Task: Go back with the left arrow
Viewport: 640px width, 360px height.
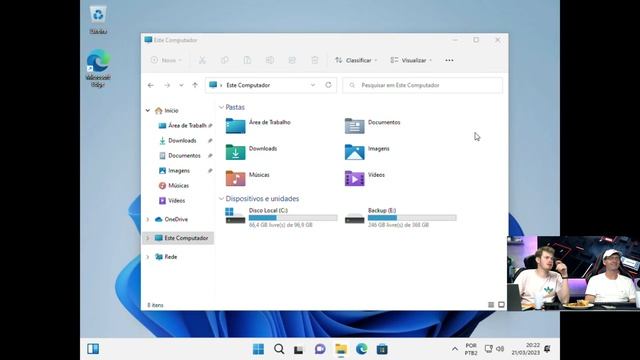Action: pos(151,85)
